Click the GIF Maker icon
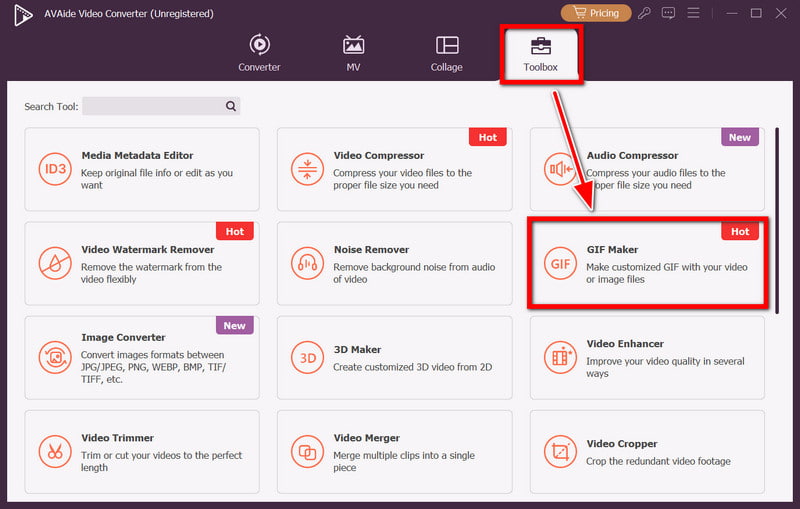This screenshot has height=509, width=800. [560, 264]
